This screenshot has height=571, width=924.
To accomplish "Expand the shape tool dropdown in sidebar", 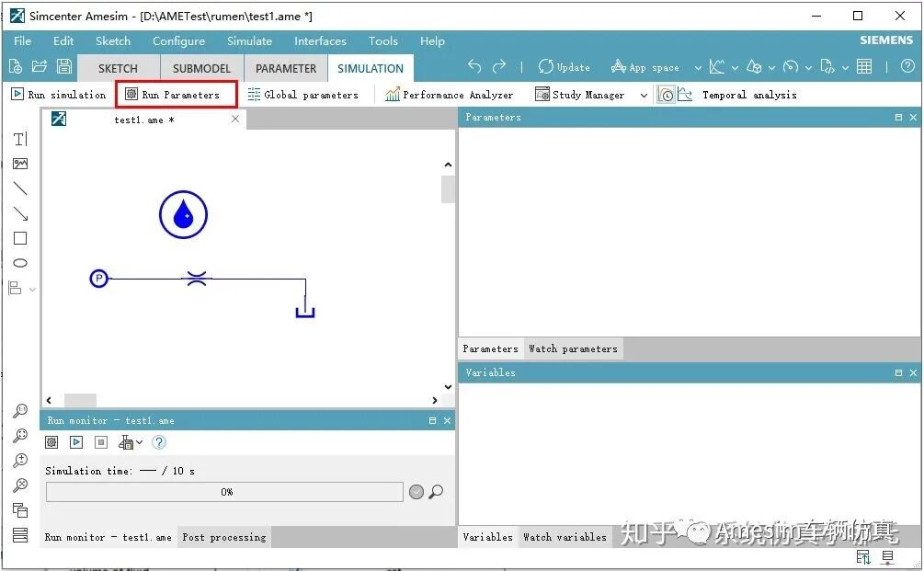I will (33, 288).
